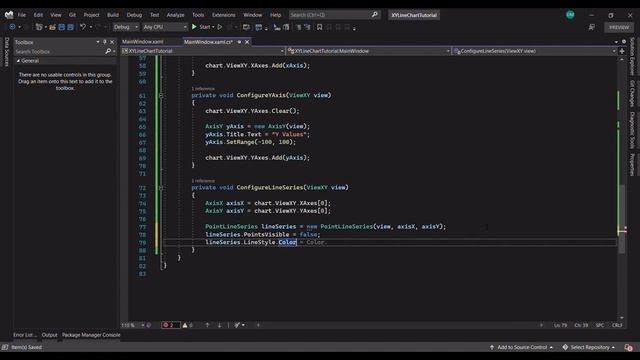This screenshot has height=360, width=640.
Task: Click the PREVIEW button
Action: (619, 27)
